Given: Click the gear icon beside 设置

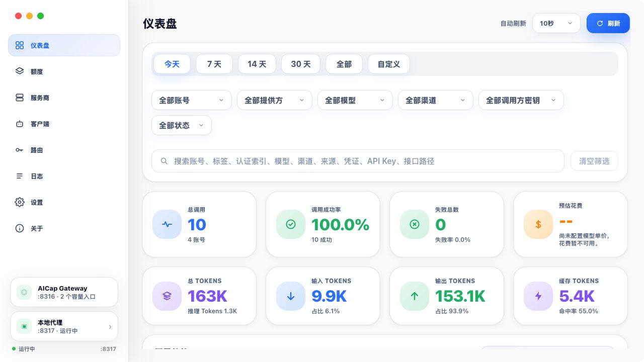Looking at the screenshot, I should [20, 202].
